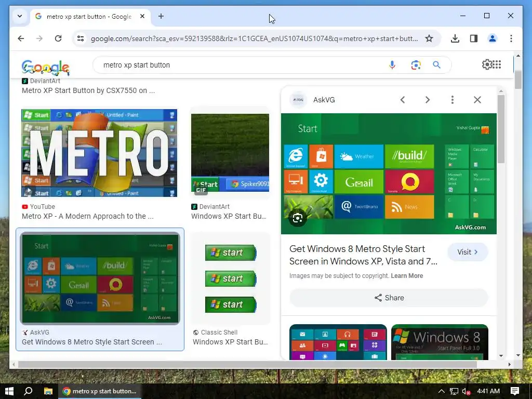Close the AskVG image preview panel
This screenshot has width=532, height=399.
pos(477,100)
